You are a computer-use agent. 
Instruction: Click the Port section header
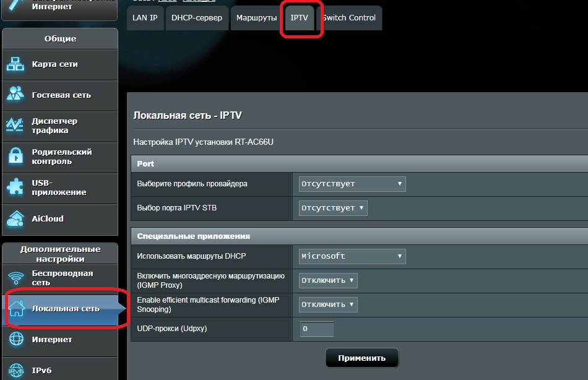[359, 164]
